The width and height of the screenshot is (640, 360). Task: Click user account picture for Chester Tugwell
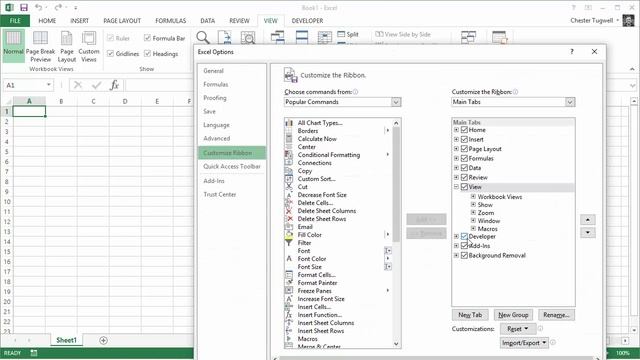tap(628, 20)
